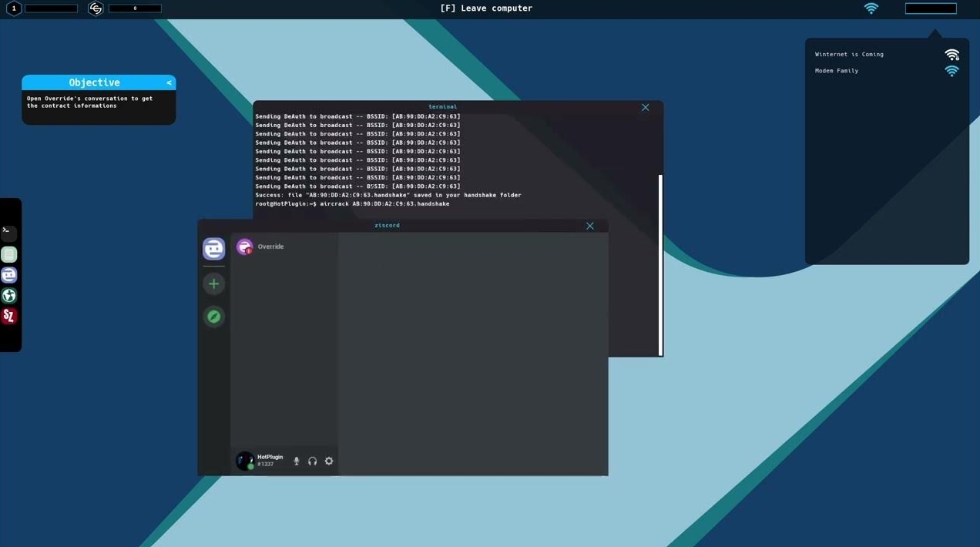Screen dimensions: 980x547
Task: Launch the Notepad app in the sidebar
Action: point(9,253)
